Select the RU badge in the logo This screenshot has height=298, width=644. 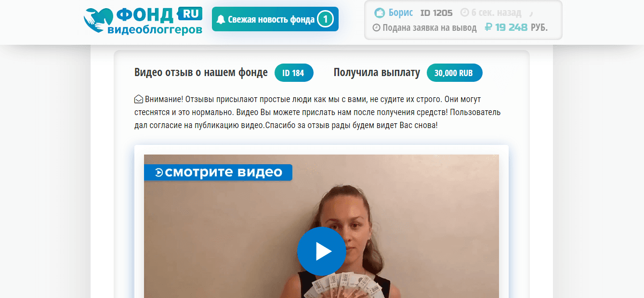pos(190,13)
